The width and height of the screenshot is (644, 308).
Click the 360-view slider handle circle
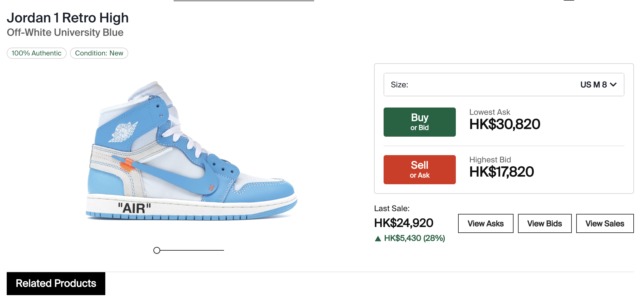[157, 250]
